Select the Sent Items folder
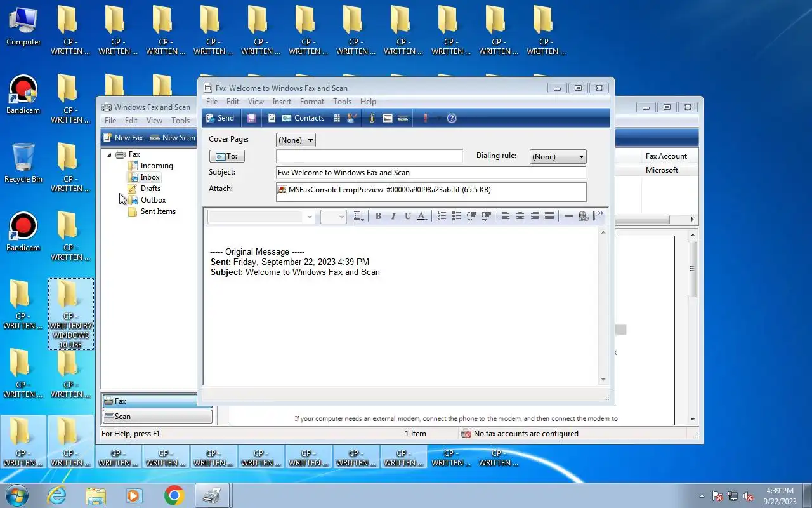The image size is (812, 508). tap(157, 211)
